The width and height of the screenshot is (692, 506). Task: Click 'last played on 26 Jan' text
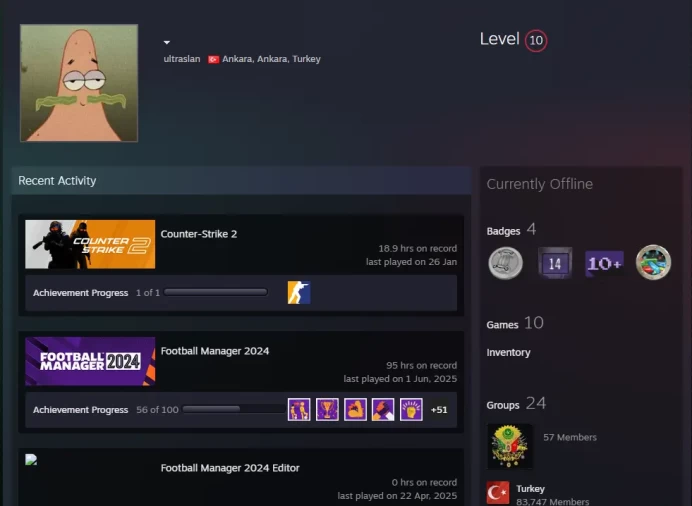(411, 262)
